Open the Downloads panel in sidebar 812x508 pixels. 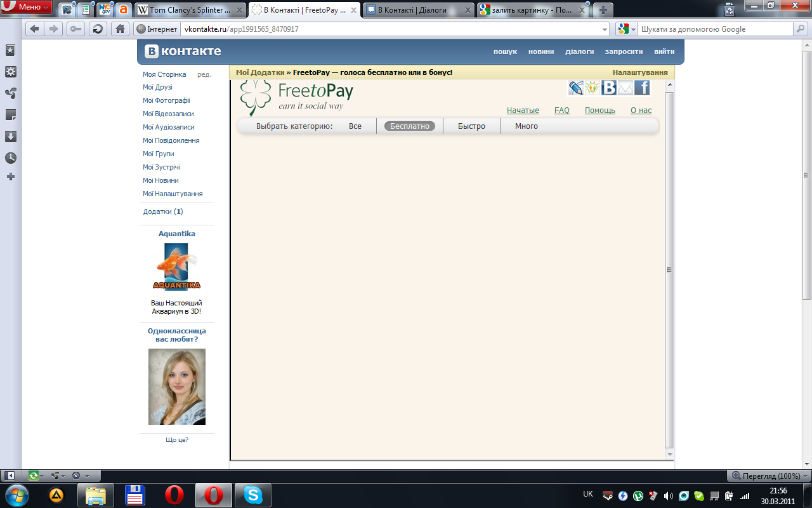pos(10,137)
